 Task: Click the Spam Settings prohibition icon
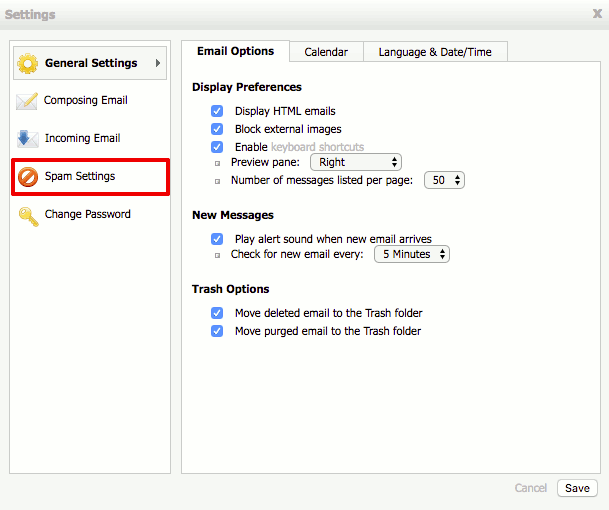pyautogui.click(x=28, y=177)
